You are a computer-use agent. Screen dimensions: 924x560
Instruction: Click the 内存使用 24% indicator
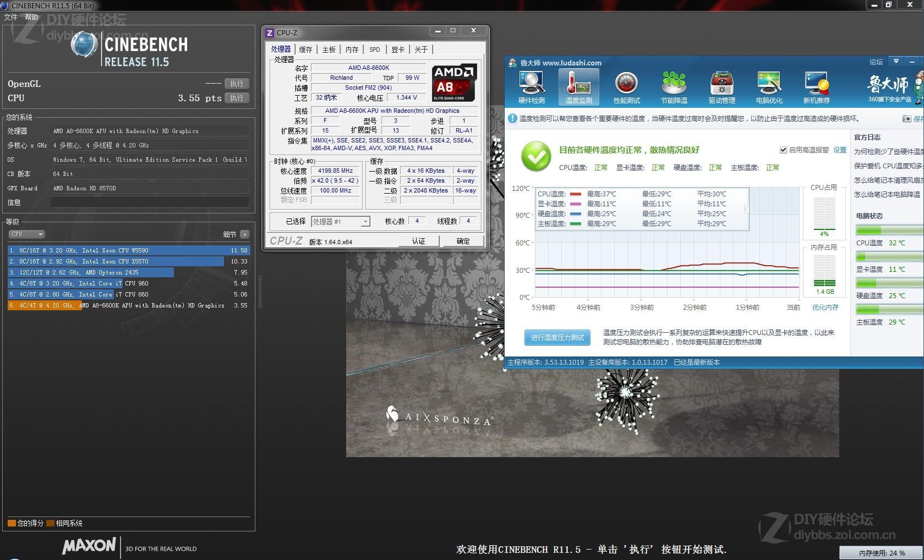pos(882,553)
